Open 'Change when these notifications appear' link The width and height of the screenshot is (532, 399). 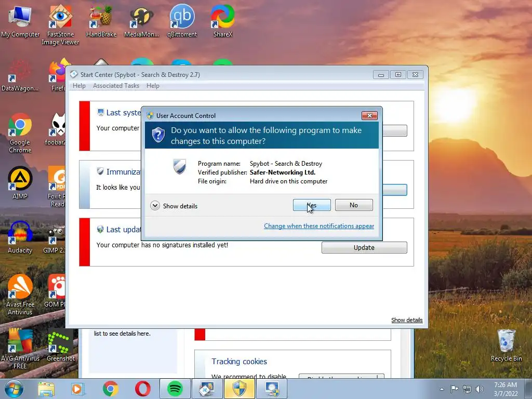319,226
